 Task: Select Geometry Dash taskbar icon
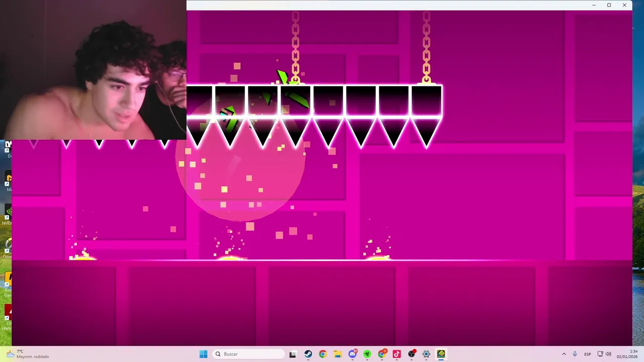click(x=441, y=354)
